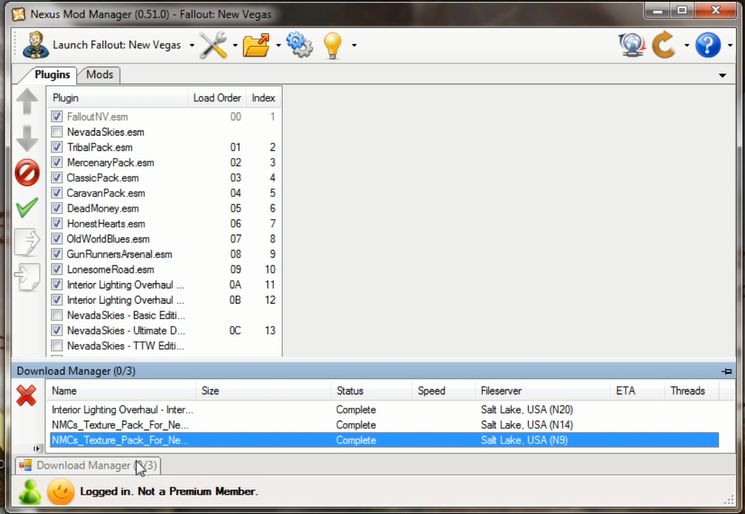
Task: Uncheck TribalPack.esm plugin
Action: coord(57,147)
